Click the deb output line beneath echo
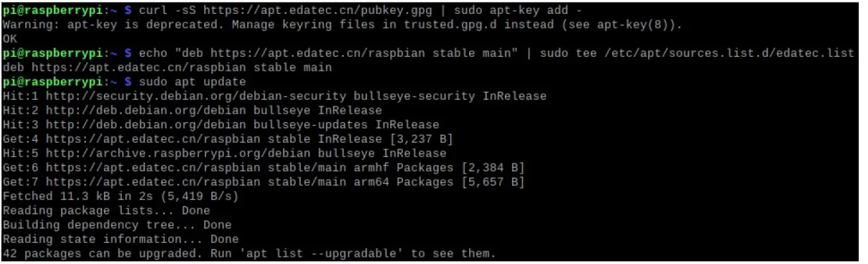868x264 pixels. click(x=167, y=67)
